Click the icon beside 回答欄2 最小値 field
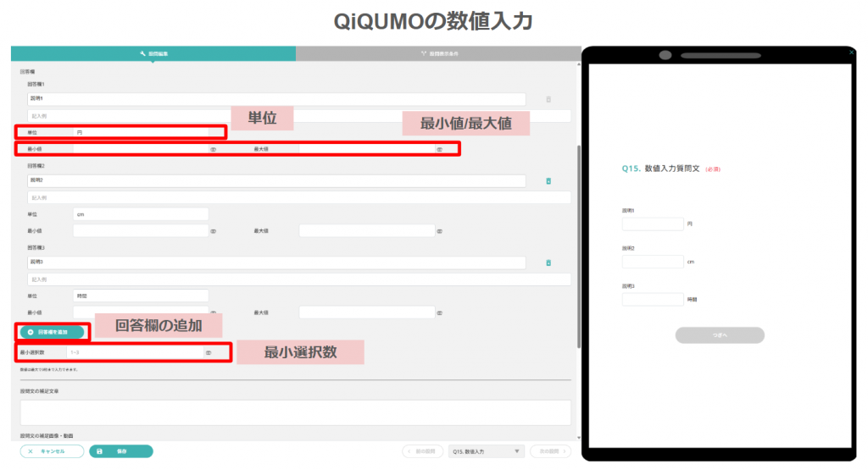 (x=213, y=231)
